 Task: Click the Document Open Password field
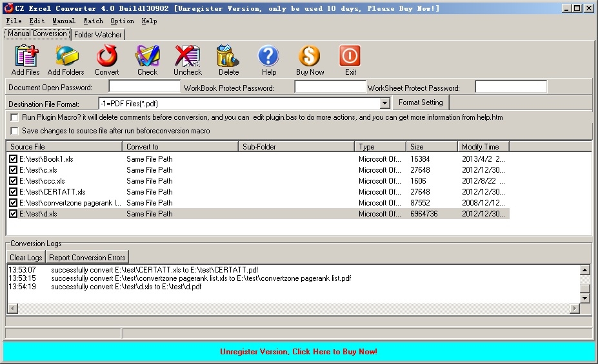145,86
